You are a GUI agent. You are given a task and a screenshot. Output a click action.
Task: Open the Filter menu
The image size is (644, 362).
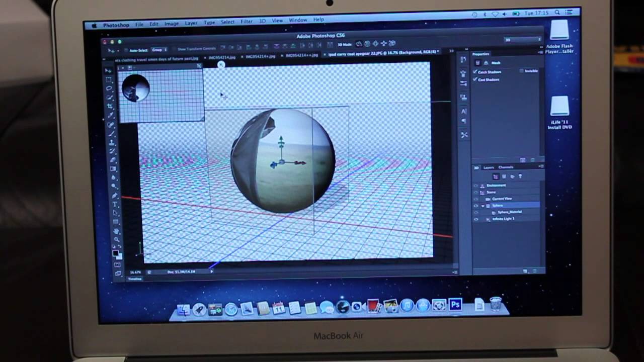click(247, 22)
